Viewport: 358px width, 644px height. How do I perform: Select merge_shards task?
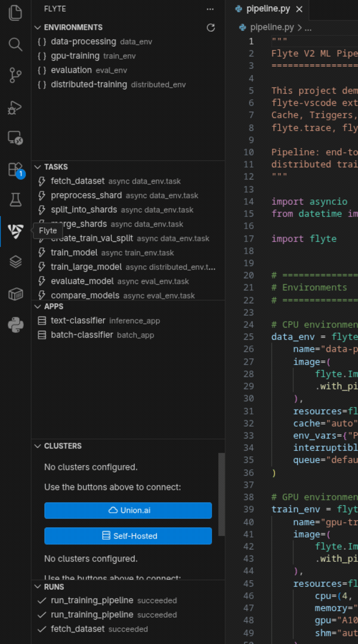[x=128, y=224]
